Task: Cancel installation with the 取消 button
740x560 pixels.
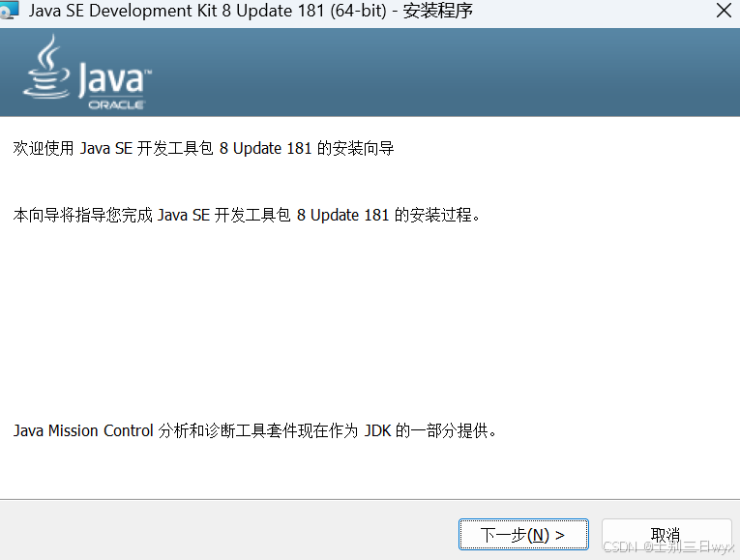Action: 666,535
